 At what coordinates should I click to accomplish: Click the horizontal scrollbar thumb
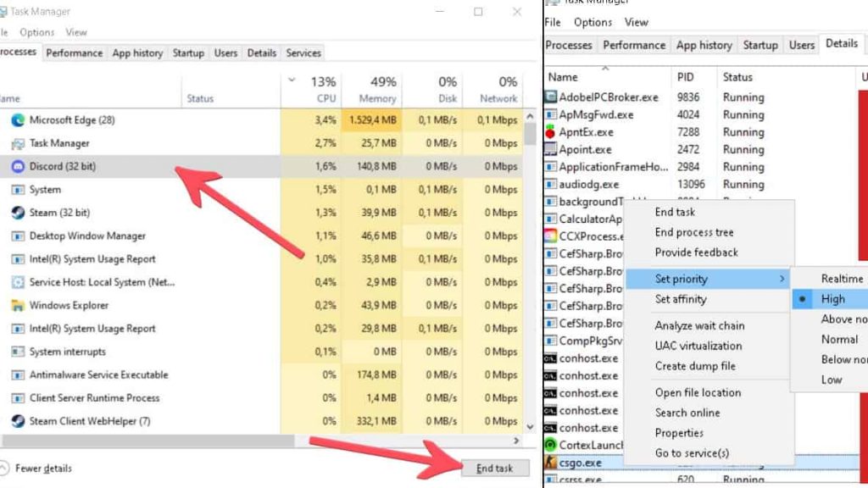(x=148, y=441)
